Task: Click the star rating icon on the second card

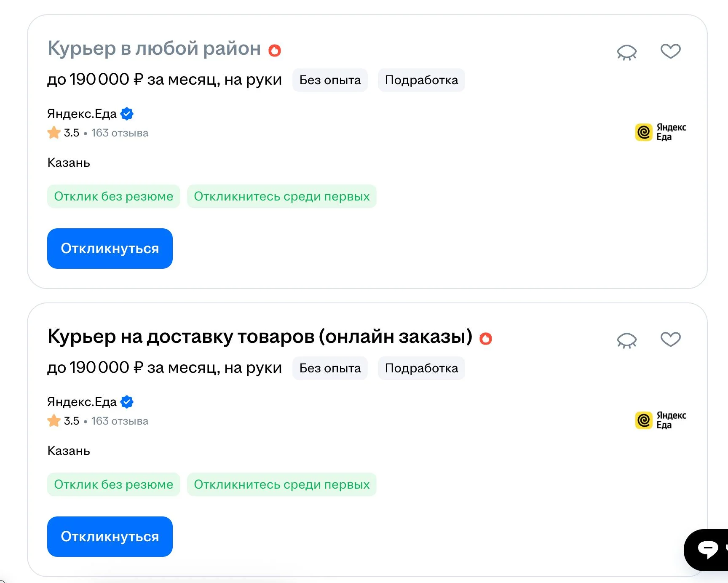Action: 54,420
